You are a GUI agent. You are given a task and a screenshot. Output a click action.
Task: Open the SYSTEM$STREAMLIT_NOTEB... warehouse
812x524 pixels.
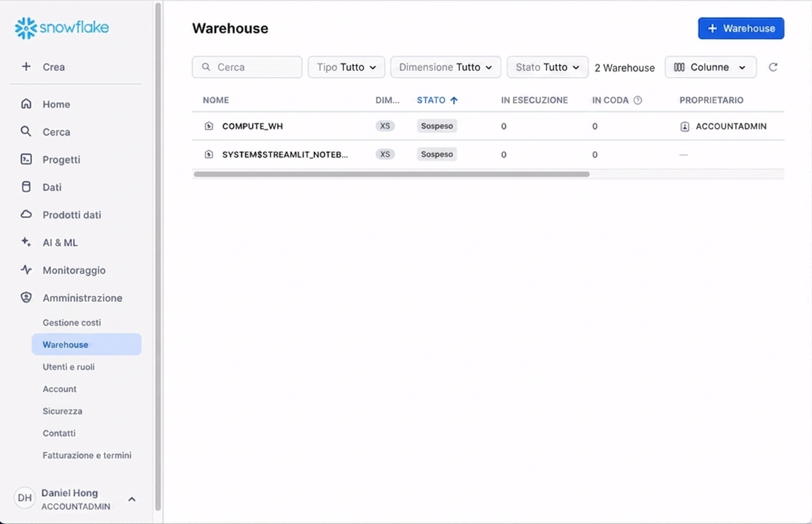[x=285, y=154]
